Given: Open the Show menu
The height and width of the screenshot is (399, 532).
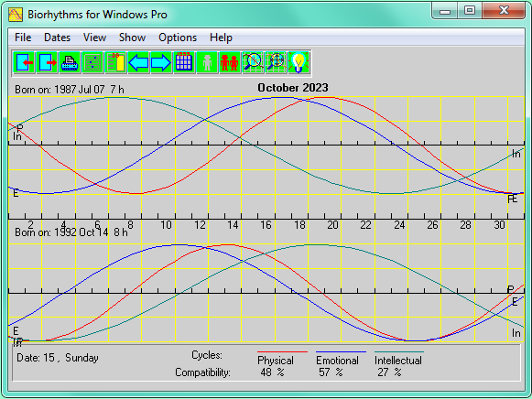Looking at the screenshot, I should 132,38.
